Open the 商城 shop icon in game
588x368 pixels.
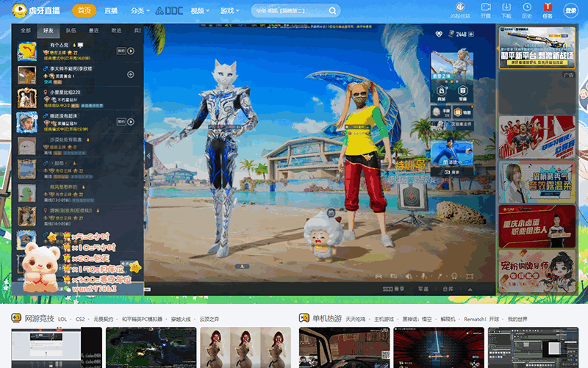[442, 93]
